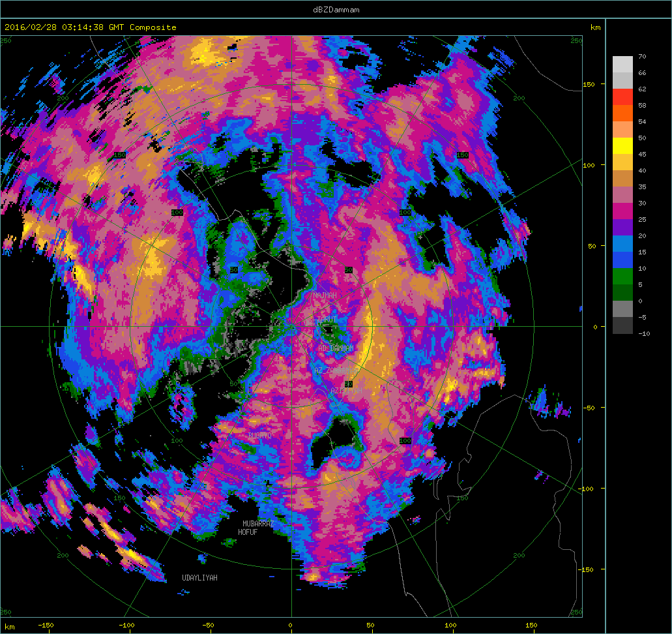Screen dimensions: 672x634
Task: Pick the purple 20–25 dBZ legend swatch
Action: pos(622,228)
